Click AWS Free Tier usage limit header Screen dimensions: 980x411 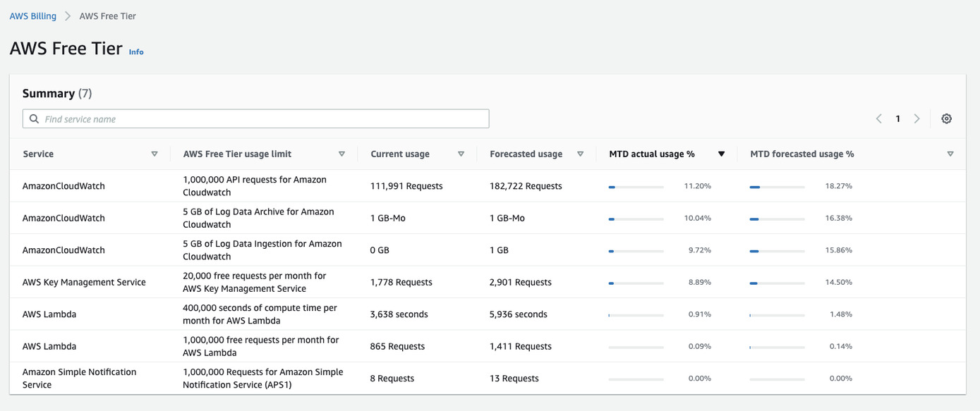click(x=237, y=154)
